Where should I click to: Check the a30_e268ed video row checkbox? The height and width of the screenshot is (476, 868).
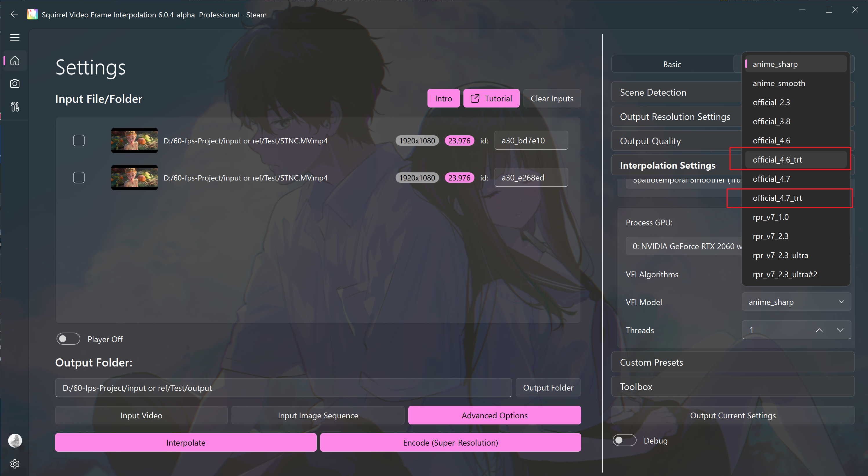pos(79,177)
